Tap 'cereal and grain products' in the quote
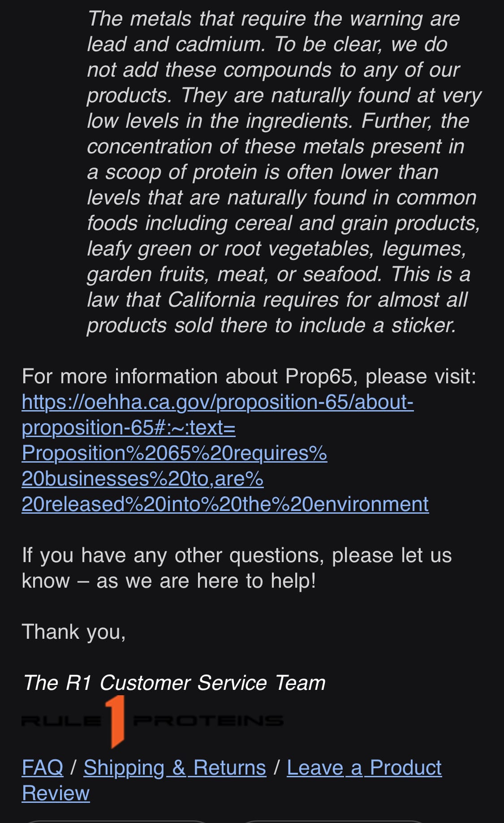This screenshot has width=504, height=823. [x=357, y=223]
